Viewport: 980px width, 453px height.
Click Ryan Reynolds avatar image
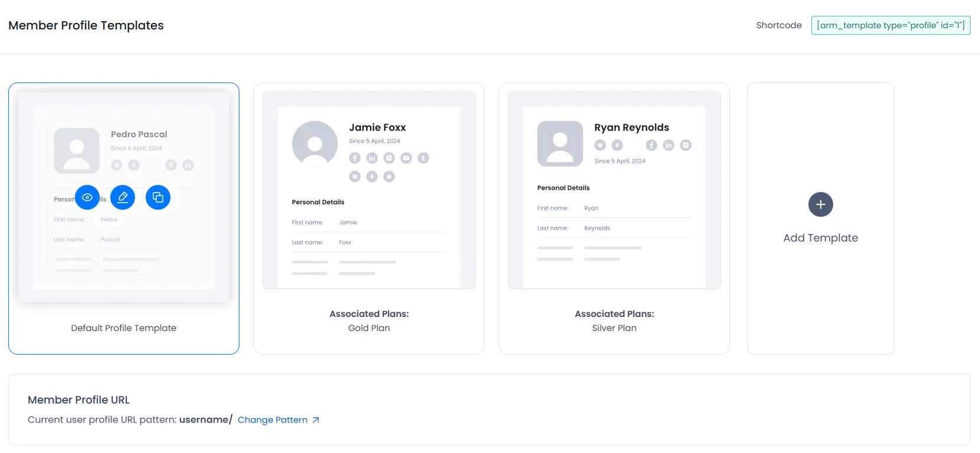coord(560,144)
